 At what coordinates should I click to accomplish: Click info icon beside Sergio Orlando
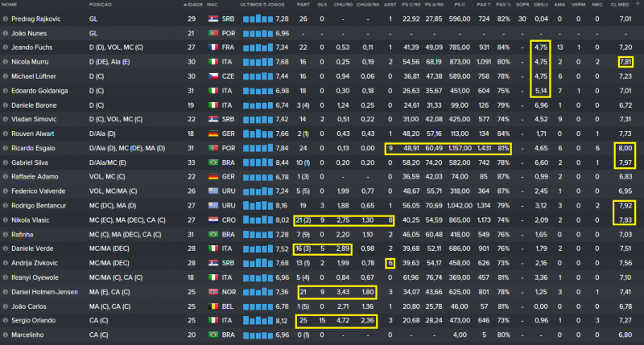pyautogui.click(x=6, y=320)
